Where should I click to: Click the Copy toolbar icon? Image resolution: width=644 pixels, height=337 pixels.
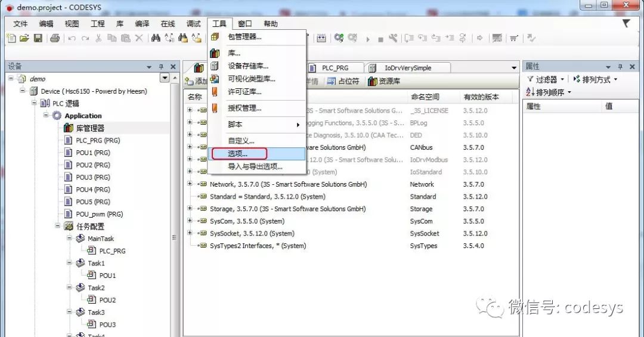point(112,38)
